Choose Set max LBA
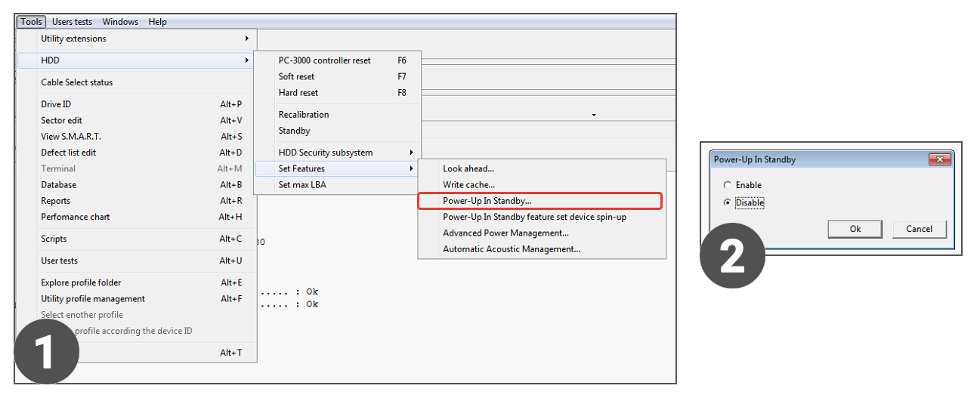980x401 pixels. (337, 184)
